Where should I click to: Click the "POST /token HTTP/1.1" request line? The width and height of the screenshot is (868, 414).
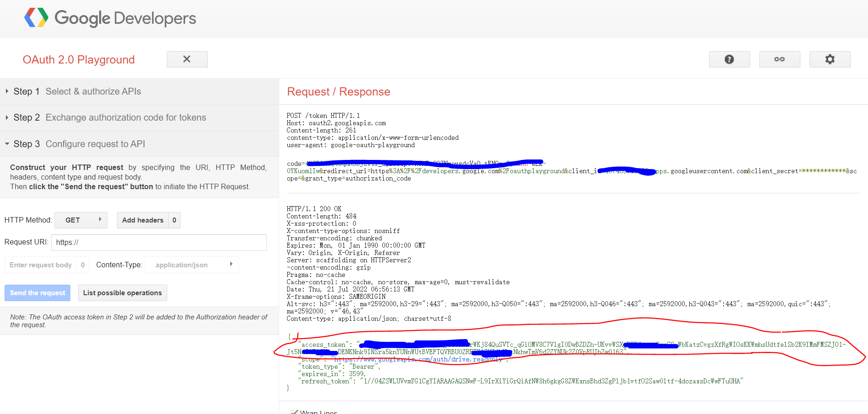pyautogui.click(x=323, y=116)
